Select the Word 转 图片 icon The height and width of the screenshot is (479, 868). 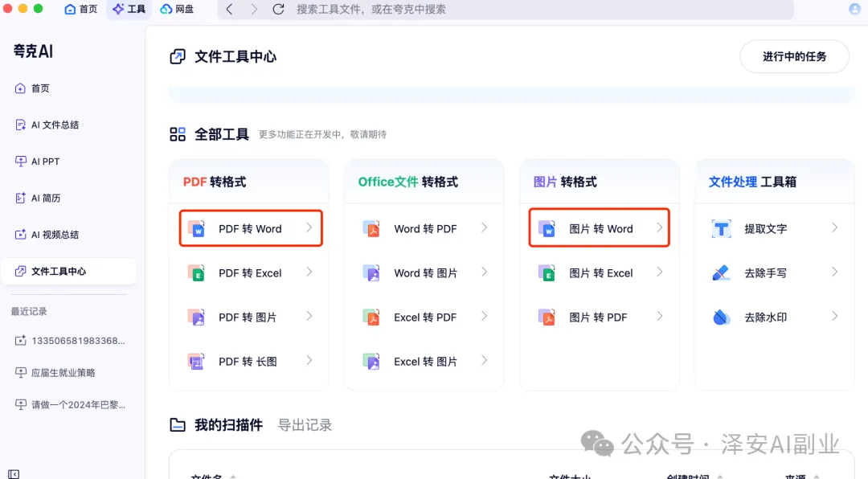tap(371, 272)
